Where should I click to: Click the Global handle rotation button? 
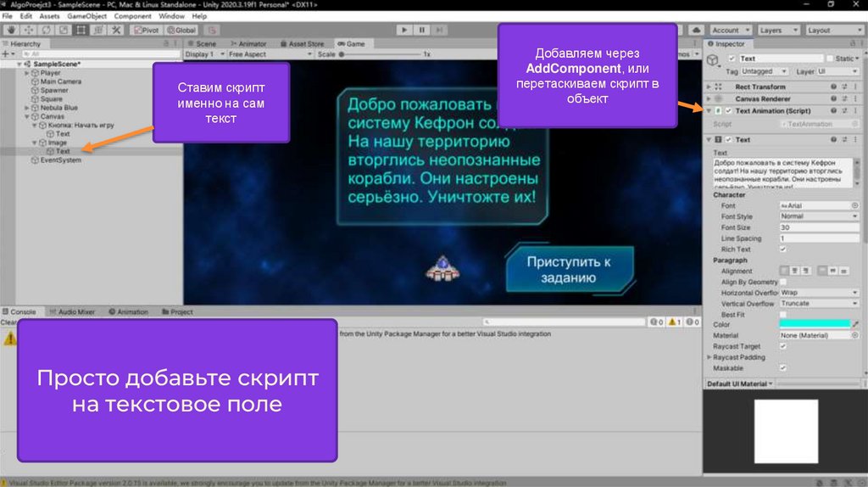(x=181, y=30)
